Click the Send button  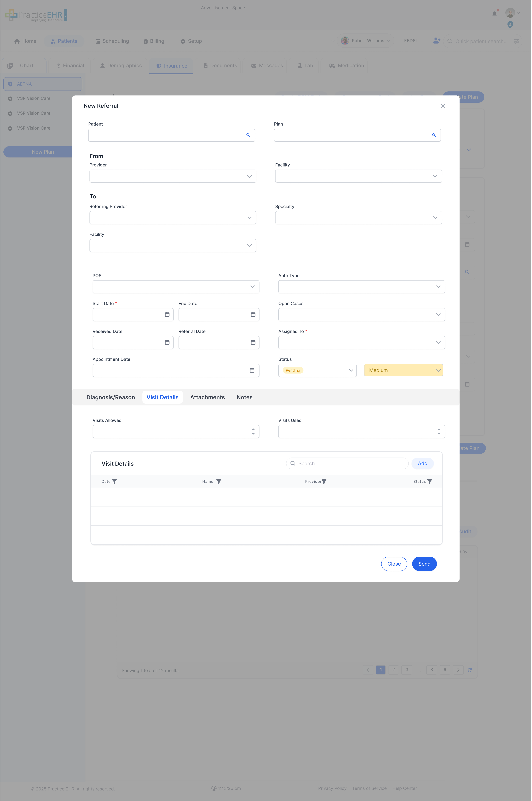click(424, 564)
